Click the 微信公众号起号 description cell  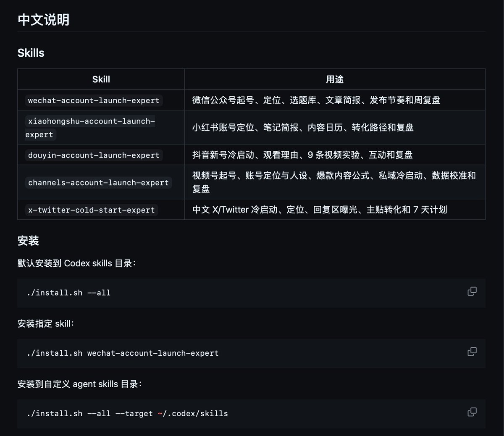(x=335, y=100)
